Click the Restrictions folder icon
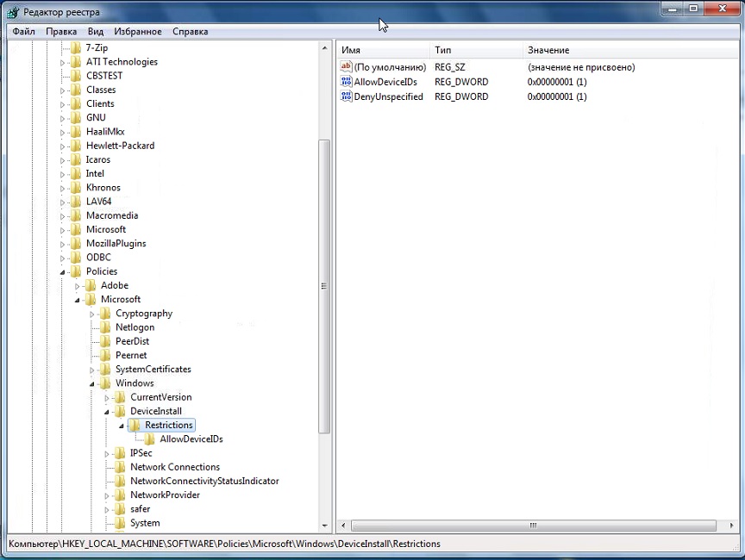 135,425
